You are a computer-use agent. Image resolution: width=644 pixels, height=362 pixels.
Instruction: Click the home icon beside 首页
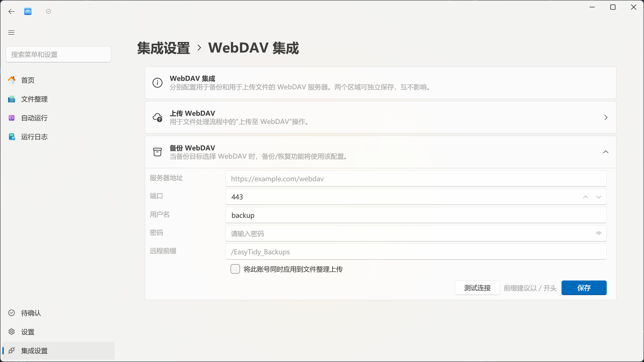[12, 80]
